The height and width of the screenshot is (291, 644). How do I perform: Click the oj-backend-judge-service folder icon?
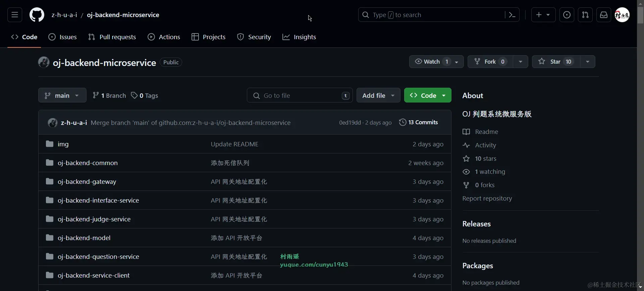pos(50,219)
